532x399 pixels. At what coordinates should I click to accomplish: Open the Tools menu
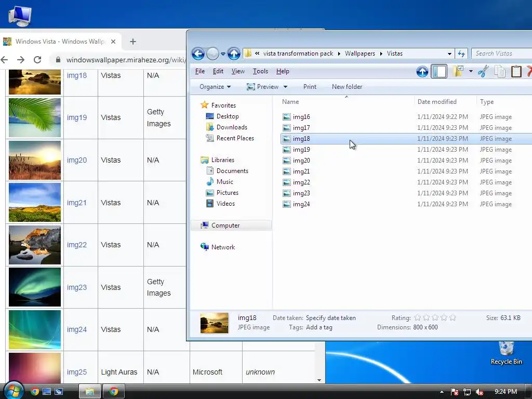coord(260,71)
